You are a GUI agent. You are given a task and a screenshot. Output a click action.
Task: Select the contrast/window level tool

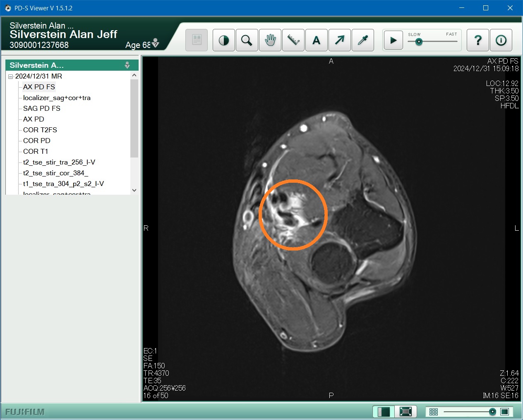click(224, 40)
